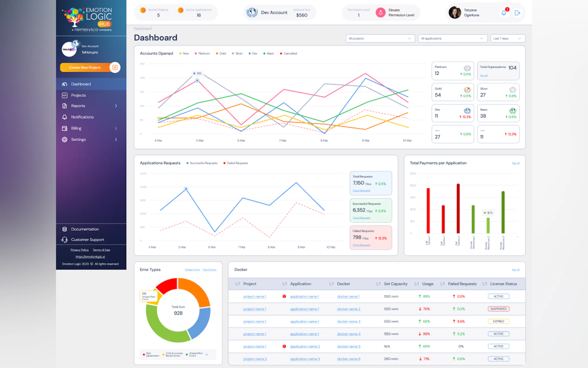Click the notification bell icon
The width and height of the screenshot is (588, 368).
(x=504, y=13)
